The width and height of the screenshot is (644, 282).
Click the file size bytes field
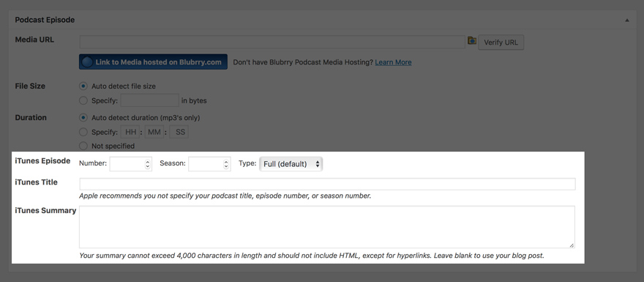(x=149, y=100)
